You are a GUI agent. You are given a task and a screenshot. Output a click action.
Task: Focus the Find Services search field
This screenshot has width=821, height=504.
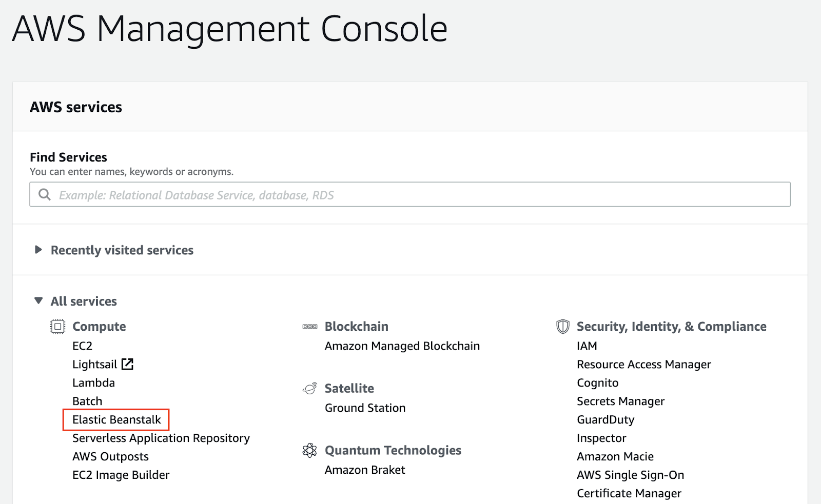pyautogui.click(x=410, y=194)
